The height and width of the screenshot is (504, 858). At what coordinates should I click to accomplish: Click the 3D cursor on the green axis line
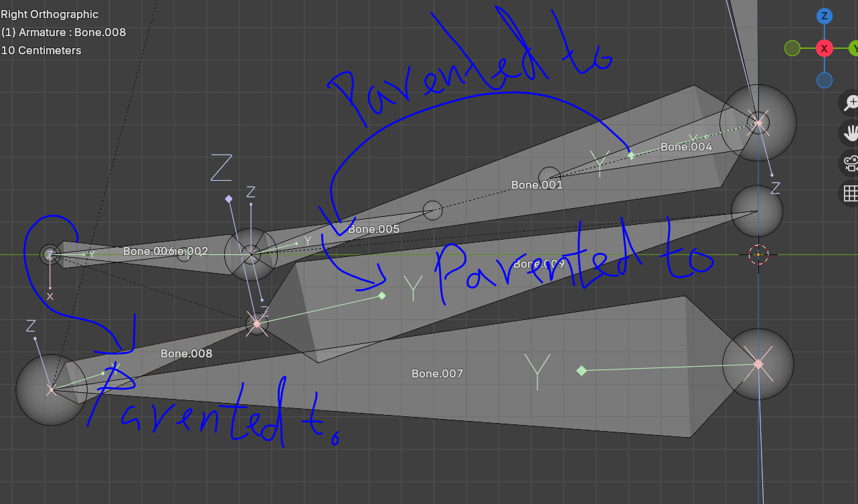click(x=758, y=254)
